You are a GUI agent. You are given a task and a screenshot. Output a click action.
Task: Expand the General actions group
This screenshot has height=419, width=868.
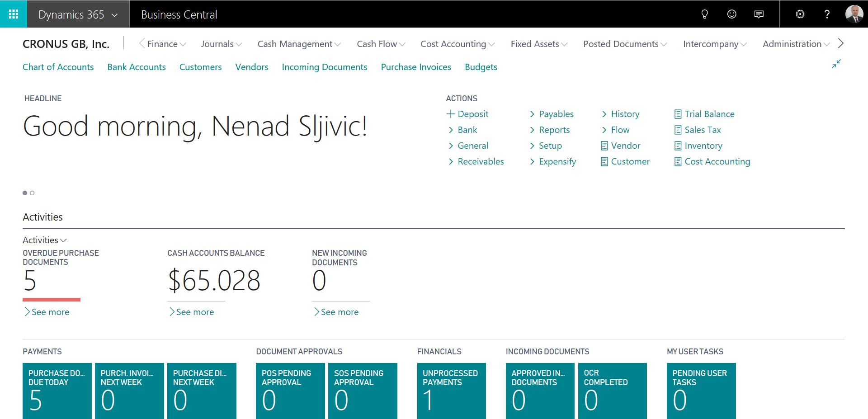pyautogui.click(x=468, y=146)
